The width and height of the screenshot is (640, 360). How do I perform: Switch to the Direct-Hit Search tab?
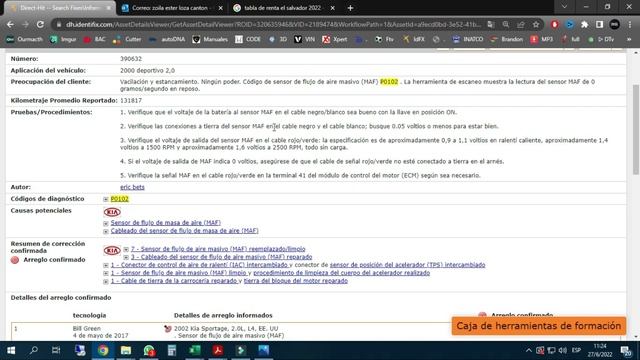coord(60,8)
